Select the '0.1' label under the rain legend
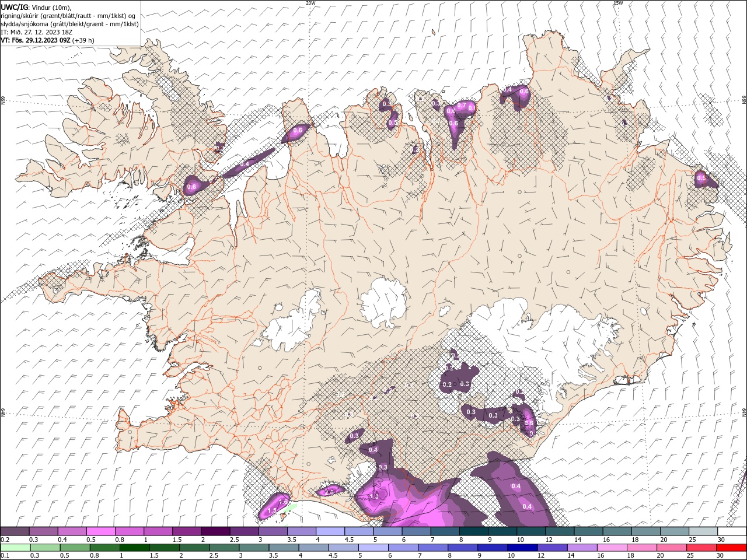The image size is (747, 560). pos(5,556)
